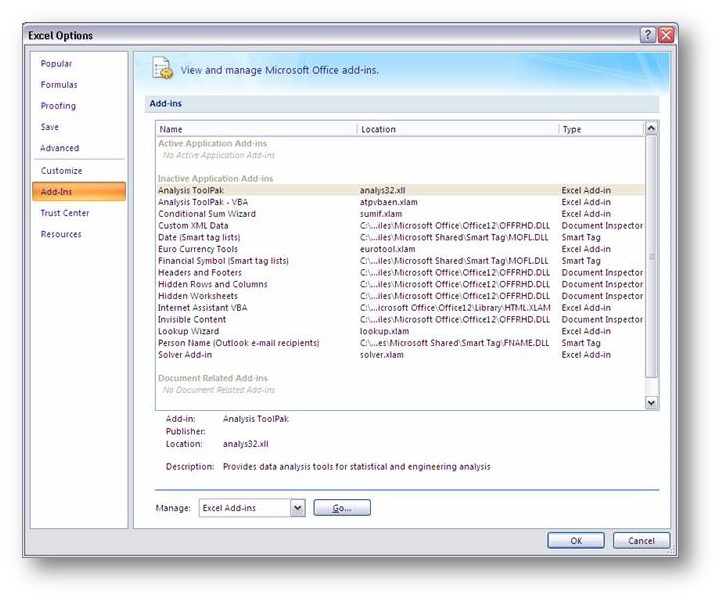Click the add-ins gear icon in header

coord(162,68)
